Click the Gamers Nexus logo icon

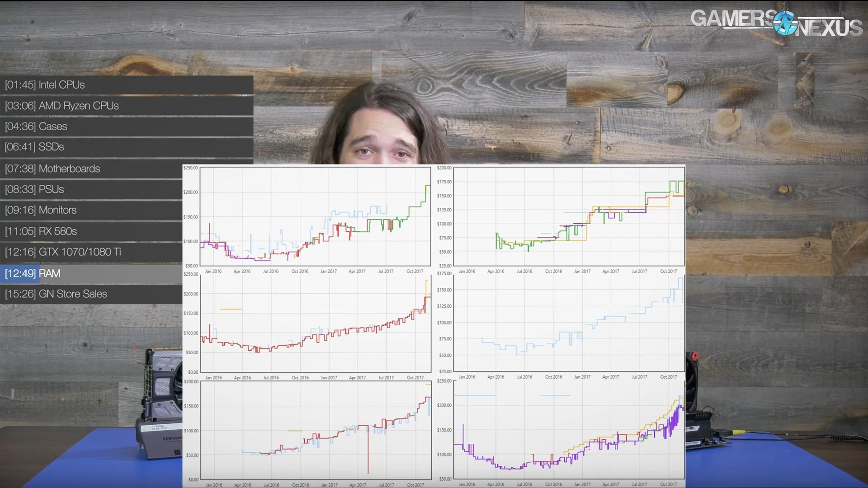pos(785,23)
